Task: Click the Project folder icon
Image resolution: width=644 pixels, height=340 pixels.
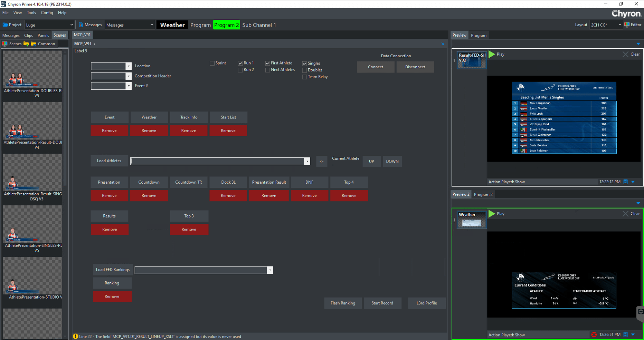Action: [5, 25]
